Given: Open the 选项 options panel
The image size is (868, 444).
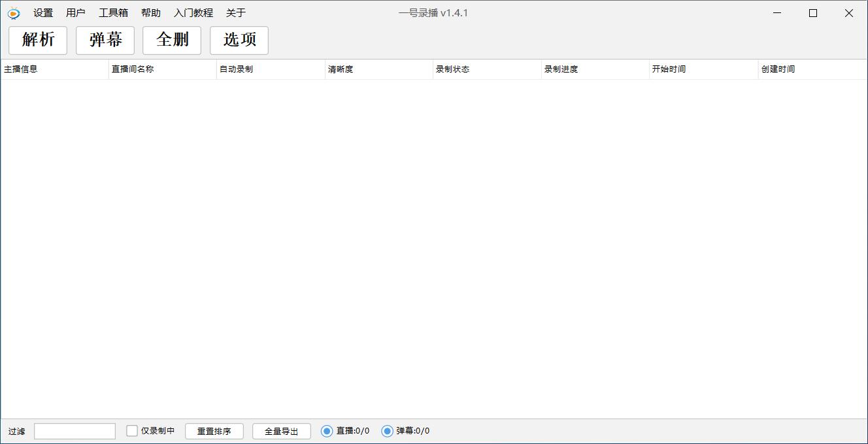Looking at the screenshot, I should tap(239, 40).
